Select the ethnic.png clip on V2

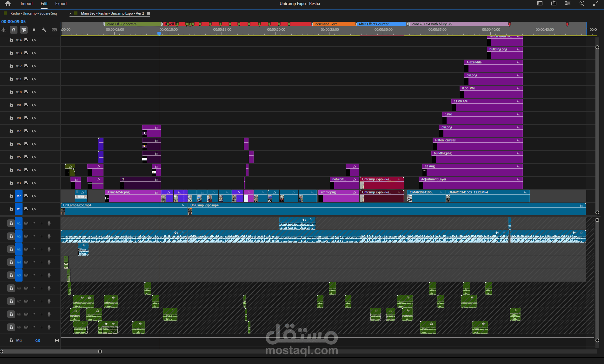click(339, 196)
